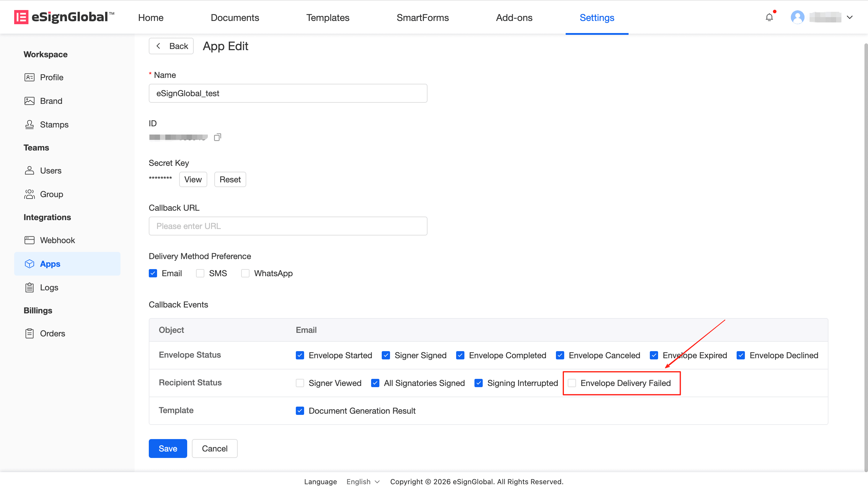Open the Logs page

click(49, 287)
